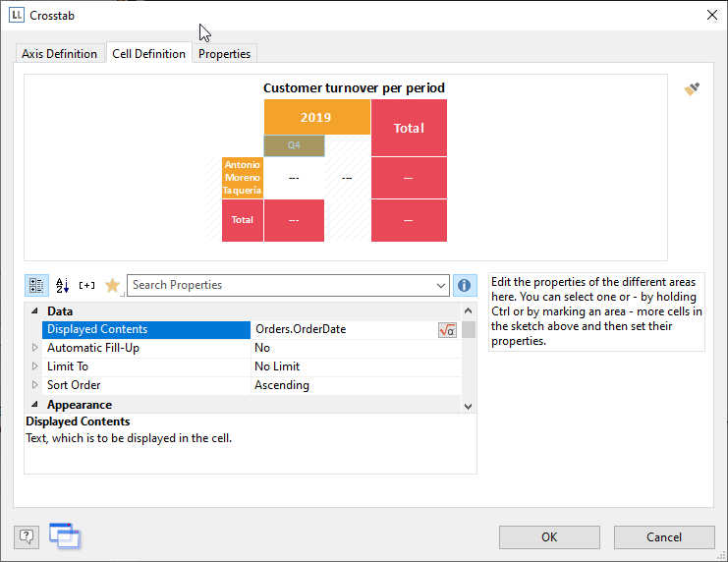The image size is (728, 562).
Task: Click in the Search Properties field
Action: click(x=280, y=285)
